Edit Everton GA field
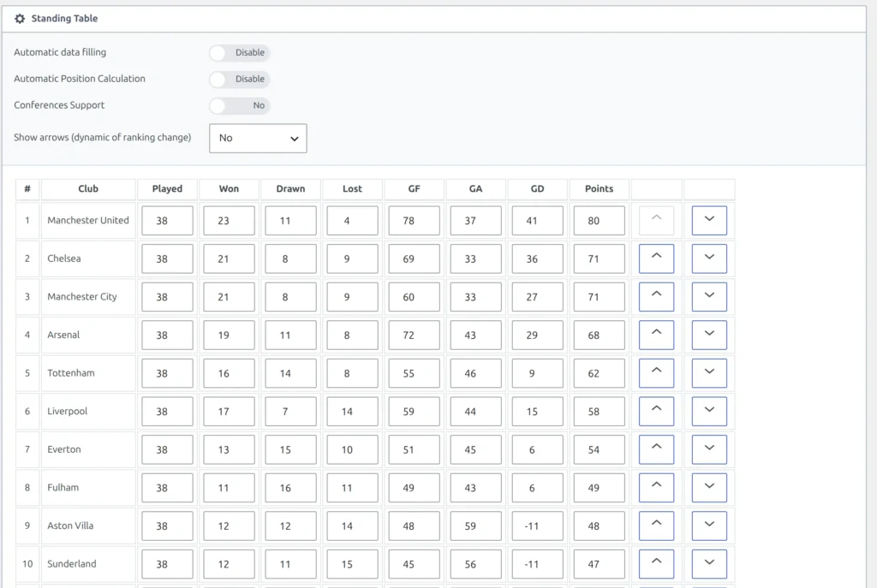Image resolution: width=877 pixels, height=588 pixels. pyautogui.click(x=475, y=449)
